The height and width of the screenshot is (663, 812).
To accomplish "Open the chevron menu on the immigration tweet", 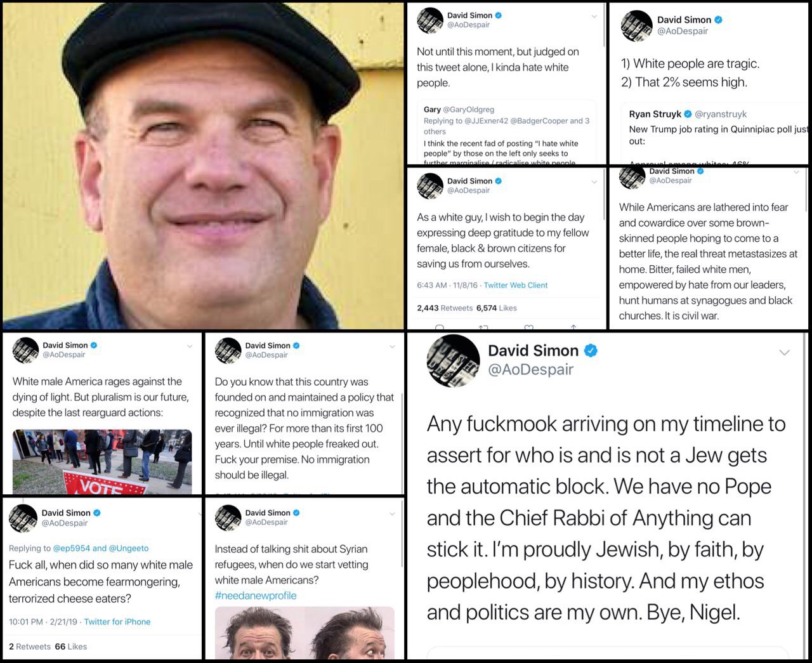I will point(392,346).
